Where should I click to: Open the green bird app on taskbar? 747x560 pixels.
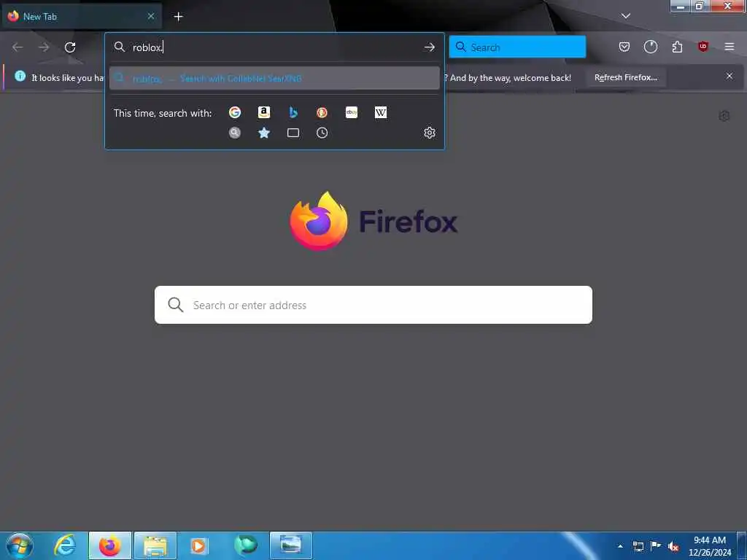coord(245,545)
